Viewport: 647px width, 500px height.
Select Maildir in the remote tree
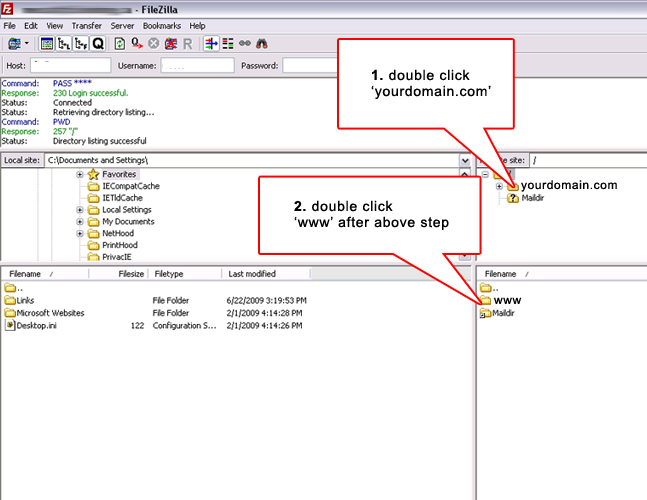532,198
